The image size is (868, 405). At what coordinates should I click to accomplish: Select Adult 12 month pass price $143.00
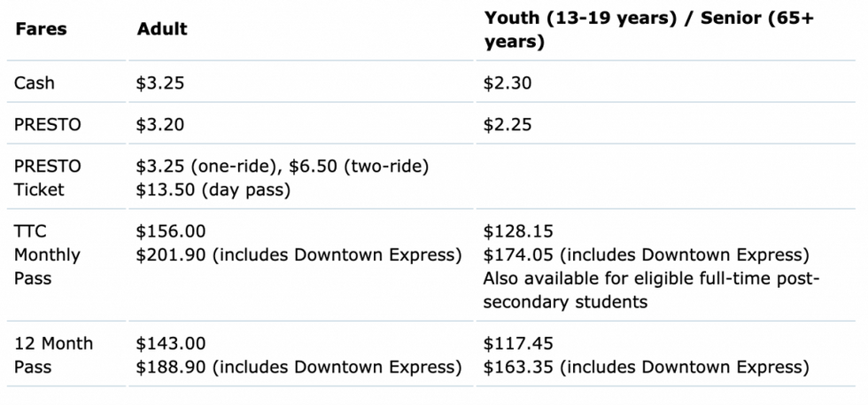(x=170, y=344)
